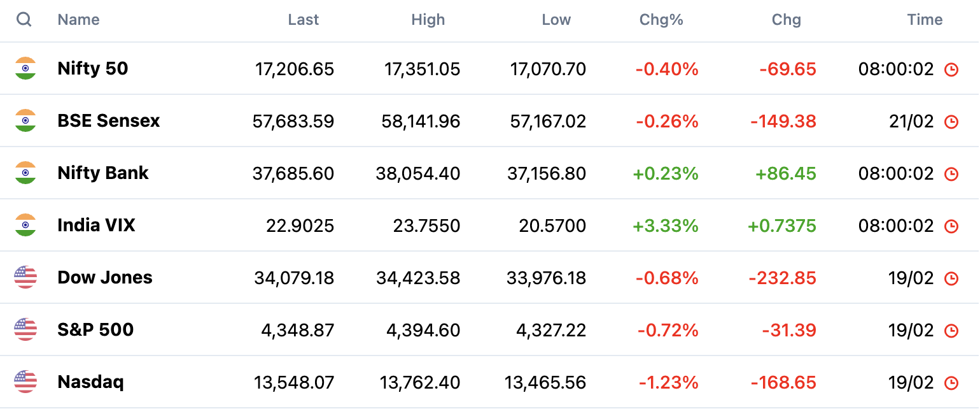Click the clock icon in Nifty 50 row
980x409 pixels.
pos(951,69)
